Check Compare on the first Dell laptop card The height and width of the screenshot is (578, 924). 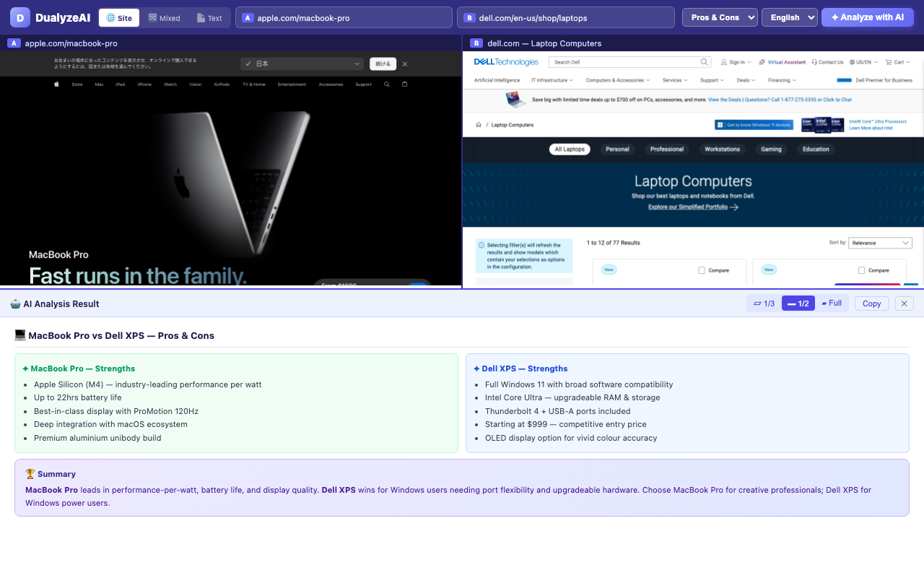(702, 270)
